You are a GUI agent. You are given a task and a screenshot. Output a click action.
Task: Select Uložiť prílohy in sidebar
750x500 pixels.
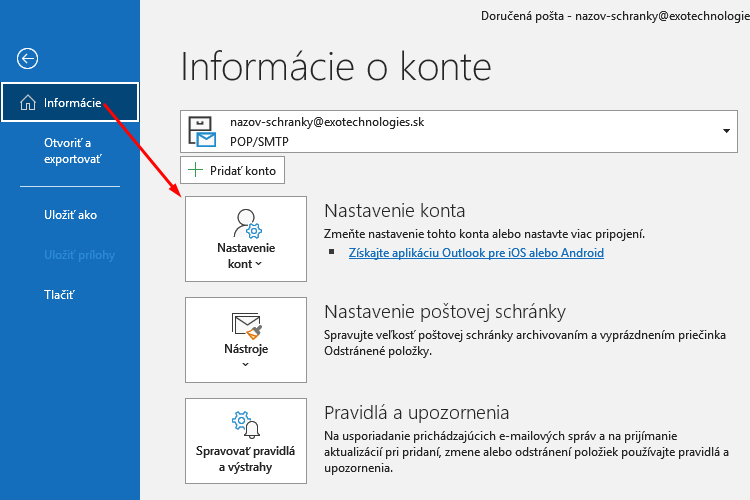point(79,255)
